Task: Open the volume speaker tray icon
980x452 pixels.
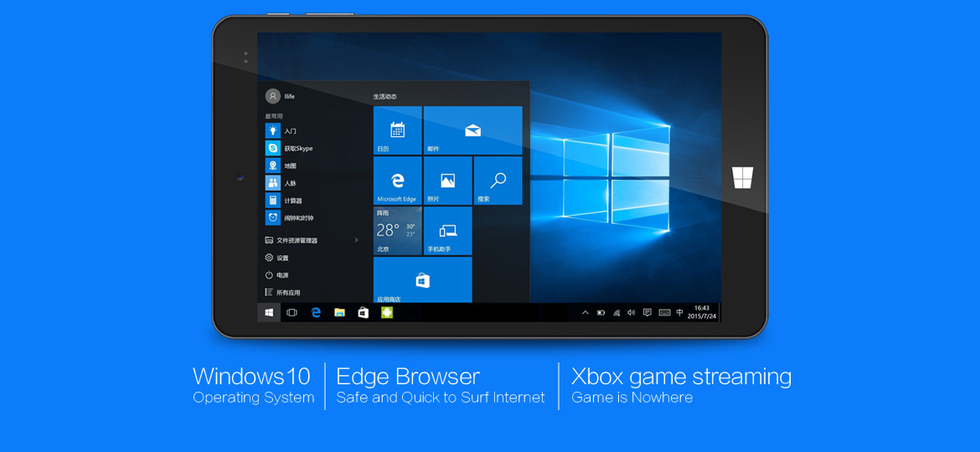Action: tap(632, 313)
